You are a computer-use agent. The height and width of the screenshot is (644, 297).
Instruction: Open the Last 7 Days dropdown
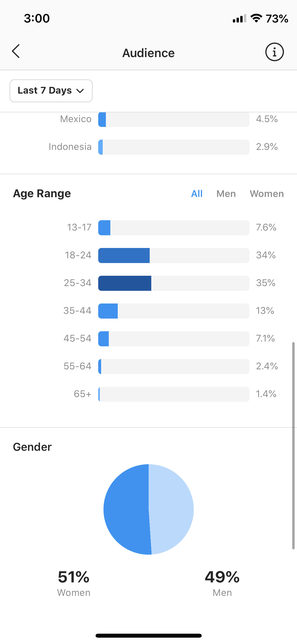51,91
